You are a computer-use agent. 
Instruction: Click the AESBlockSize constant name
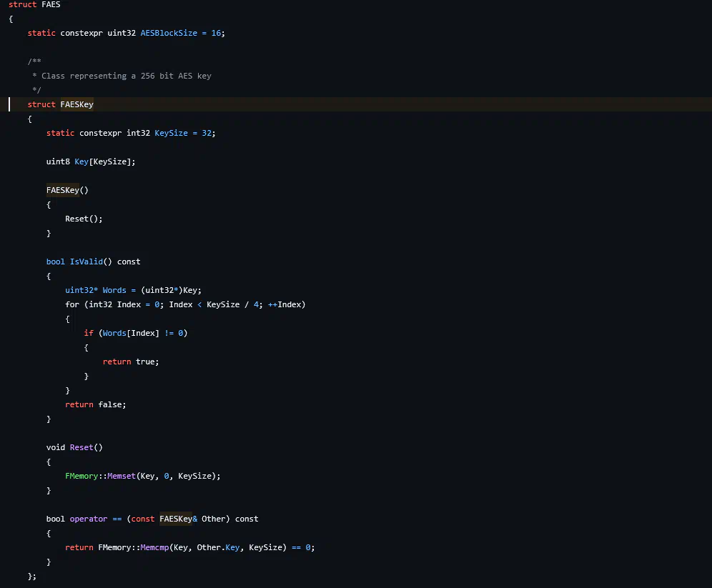click(x=169, y=33)
